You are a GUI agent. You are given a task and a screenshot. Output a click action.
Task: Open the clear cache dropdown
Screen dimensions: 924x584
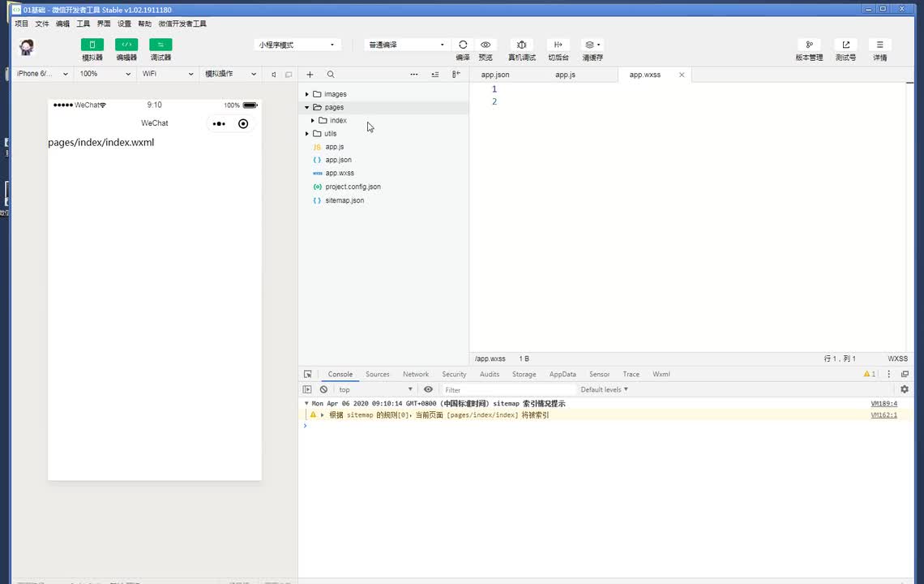pyautogui.click(x=592, y=45)
